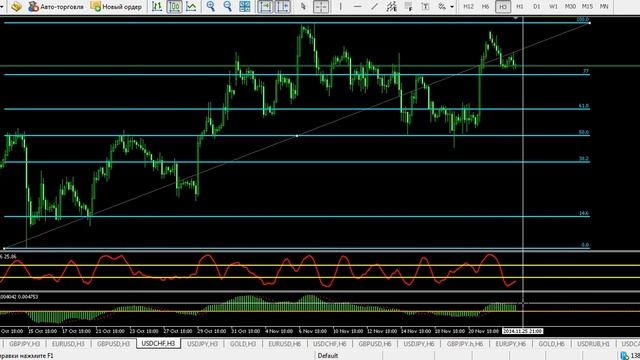
Task: Click the connection status icon in status bar
Action: tap(624, 356)
